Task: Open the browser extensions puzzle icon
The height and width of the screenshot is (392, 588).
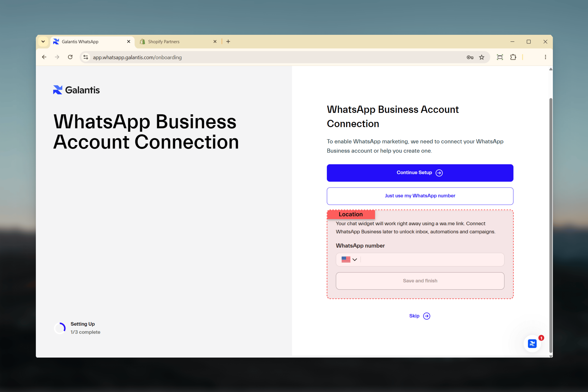Action: 513,57
